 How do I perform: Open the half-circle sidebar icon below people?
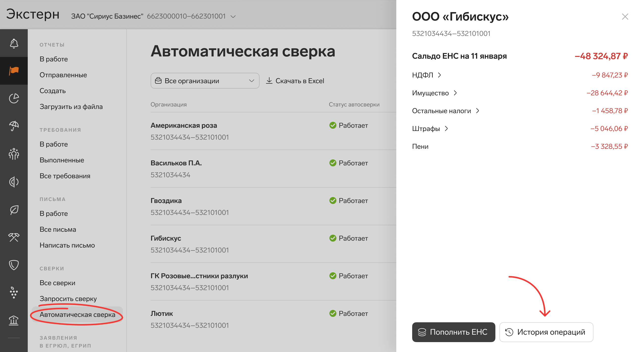point(14,182)
